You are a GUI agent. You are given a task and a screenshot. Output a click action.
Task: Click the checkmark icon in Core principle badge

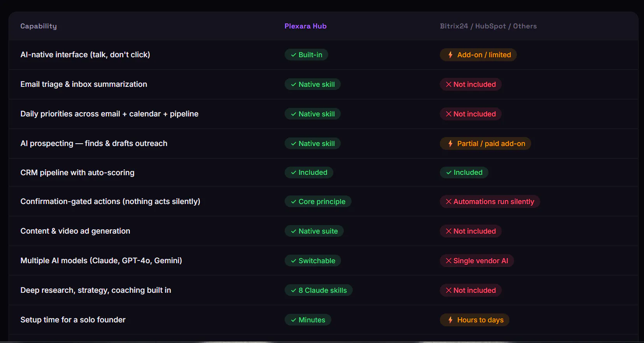(x=294, y=202)
